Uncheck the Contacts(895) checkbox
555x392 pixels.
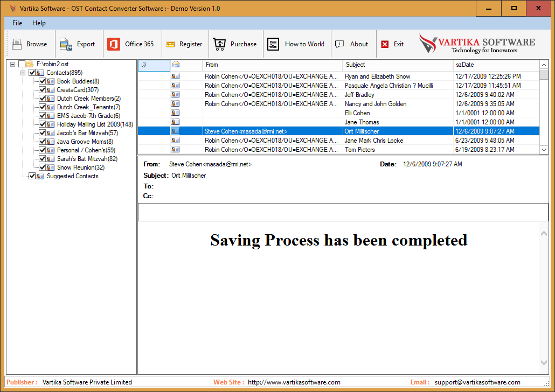pyautogui.click(x=32, y=73)
